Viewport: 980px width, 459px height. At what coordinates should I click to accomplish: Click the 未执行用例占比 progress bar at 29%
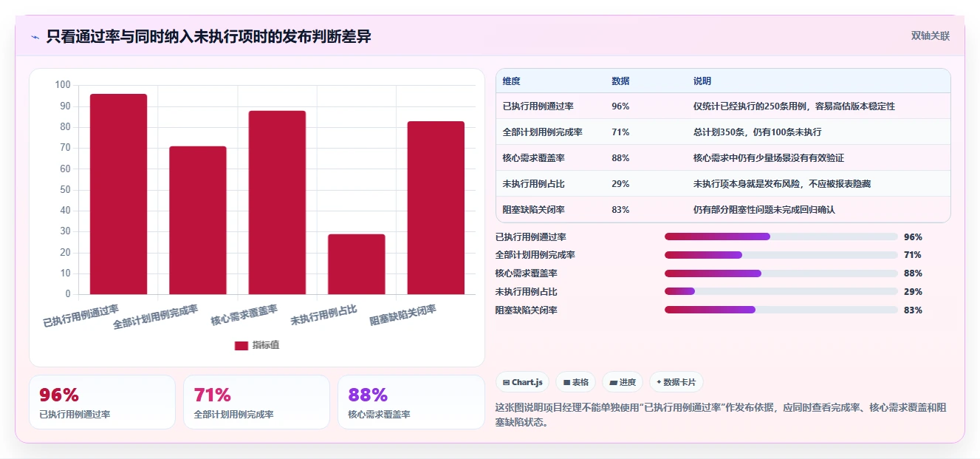click(x=781, y=291)
